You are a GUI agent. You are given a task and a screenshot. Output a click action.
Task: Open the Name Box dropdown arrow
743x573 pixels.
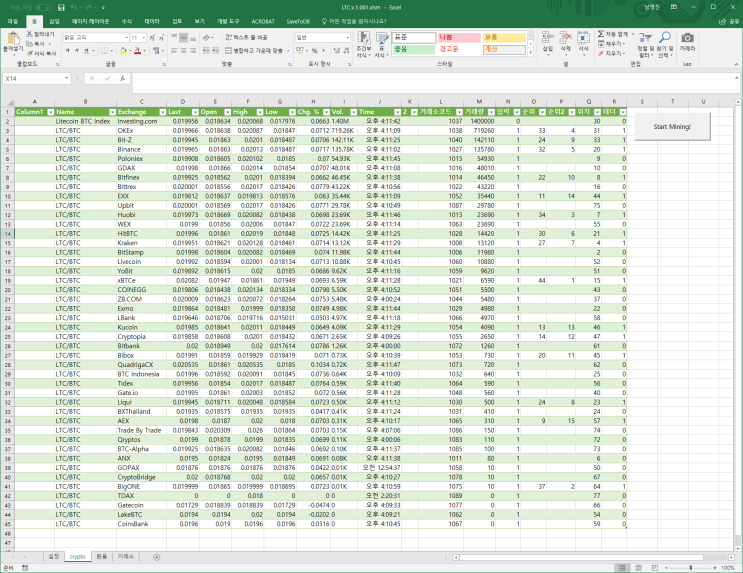(x=66, y=78)
